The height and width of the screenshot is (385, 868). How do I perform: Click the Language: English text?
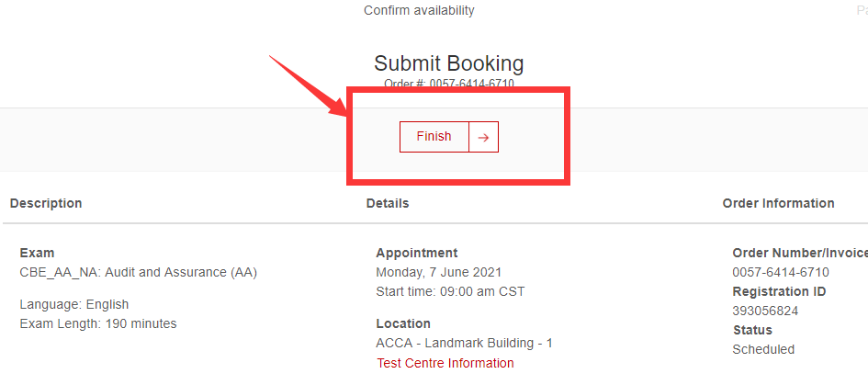coord(74,304)
